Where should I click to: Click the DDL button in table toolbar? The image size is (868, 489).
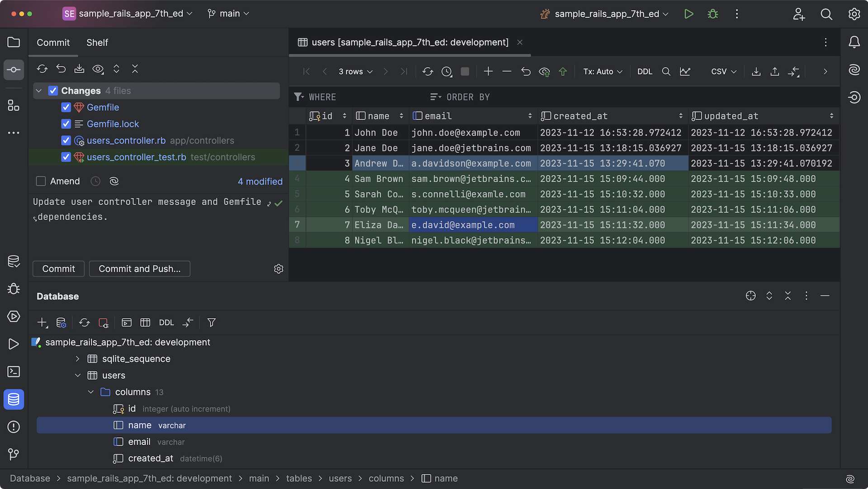click(645, 71)
